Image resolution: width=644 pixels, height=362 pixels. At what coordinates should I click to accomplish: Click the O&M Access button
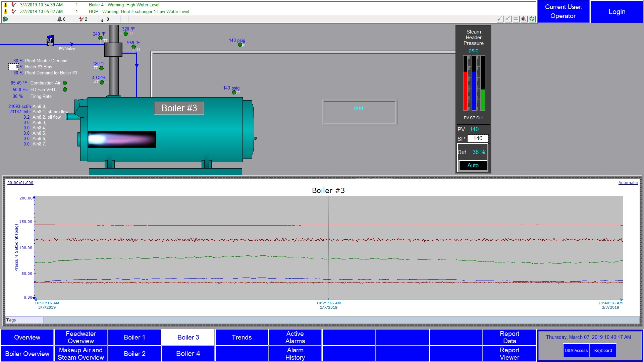(576, 351)
